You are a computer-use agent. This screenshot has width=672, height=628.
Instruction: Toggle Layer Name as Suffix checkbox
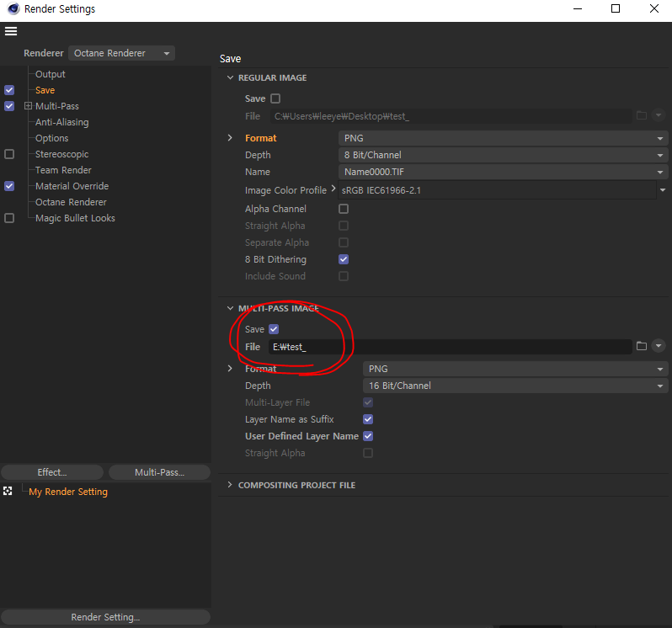368,419
